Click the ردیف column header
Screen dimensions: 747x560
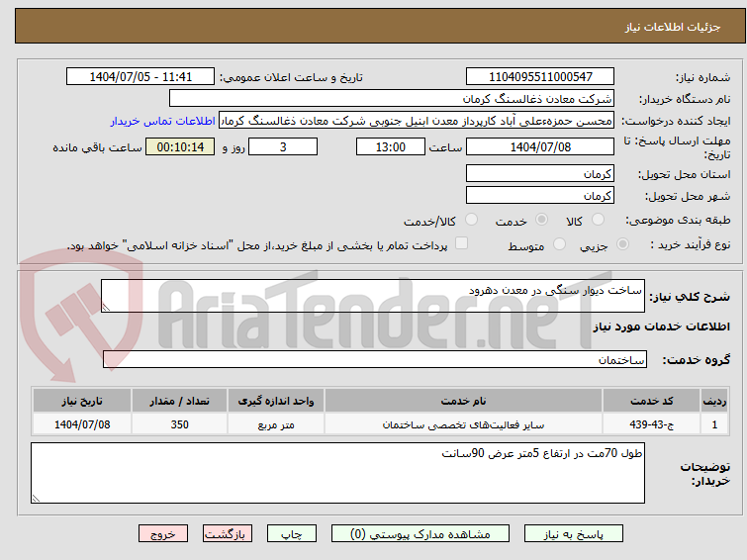tap(714, 401)
